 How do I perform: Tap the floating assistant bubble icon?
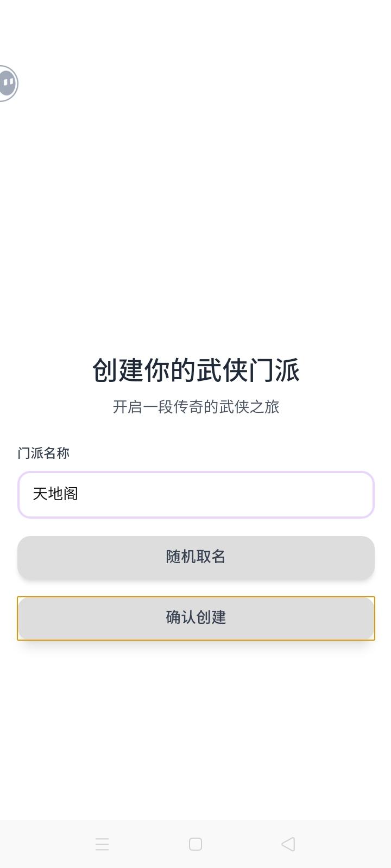click(x=8, y=83)
